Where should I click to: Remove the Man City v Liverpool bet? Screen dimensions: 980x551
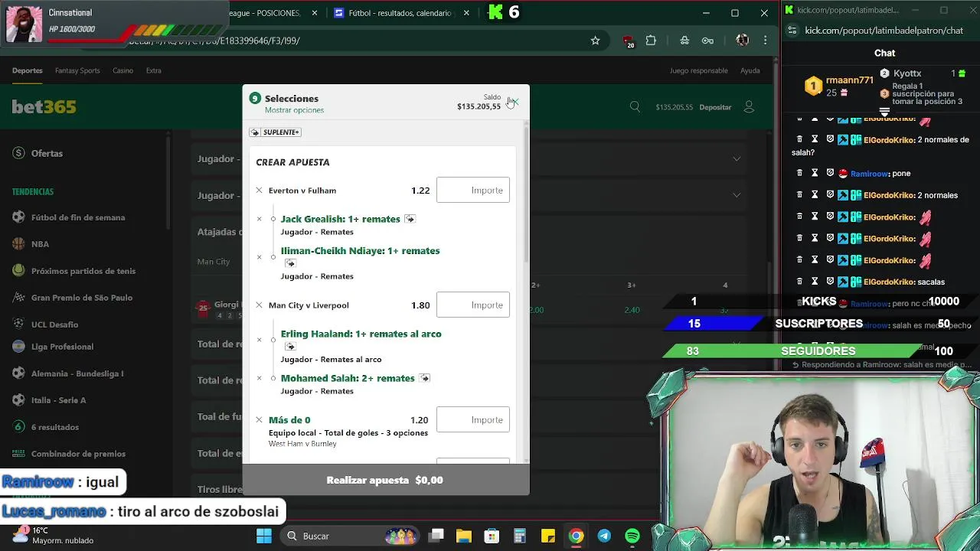(259, 305)
